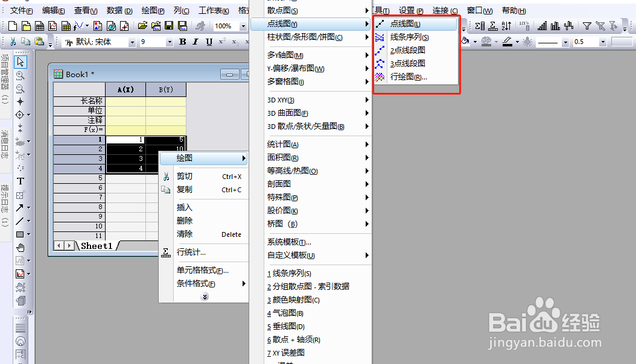
Task: Open the 0.5 line width dropdown
Action: [x=603, y=42]
